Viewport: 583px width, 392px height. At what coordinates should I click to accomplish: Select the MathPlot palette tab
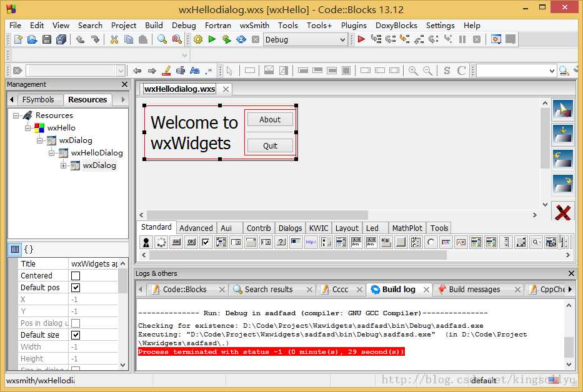point(407,228)
